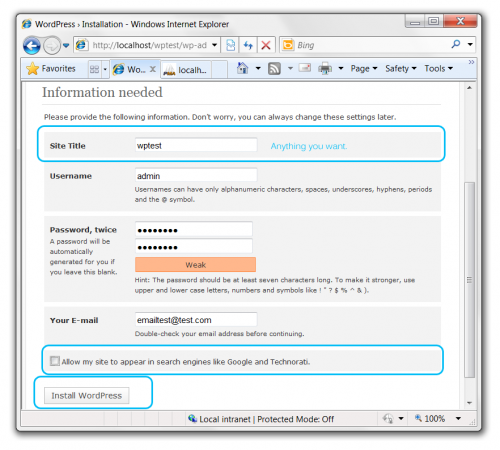
Task: Click the Install WordPress button
Action: 87,395
